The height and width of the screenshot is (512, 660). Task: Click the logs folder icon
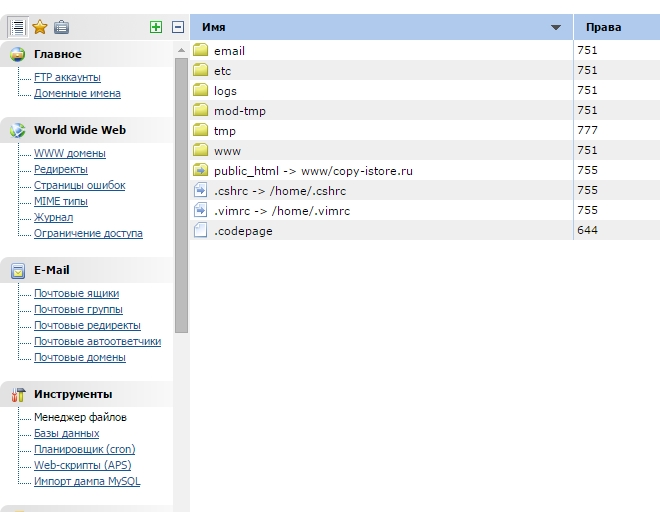[200, 90]
